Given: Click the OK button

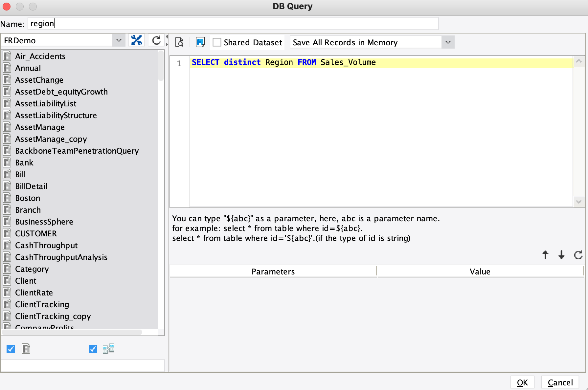Looking at the screenshot, I should (x=522, y=382).
